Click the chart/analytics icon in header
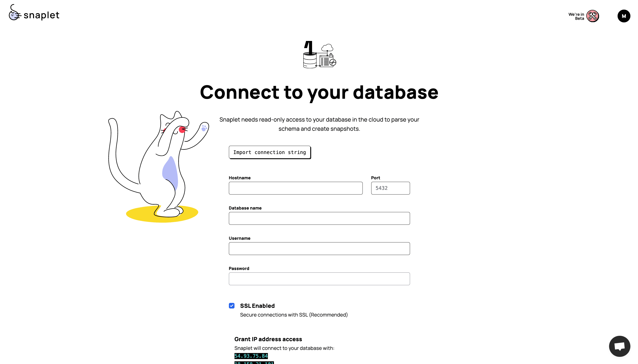Screen dimensions: 638x364 coord(592,16)
